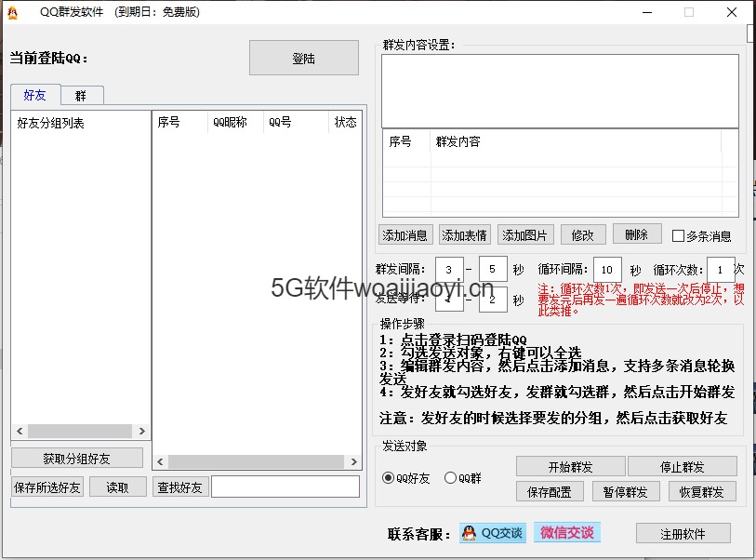Click the friend table left scroll arrow

[160, 461]
